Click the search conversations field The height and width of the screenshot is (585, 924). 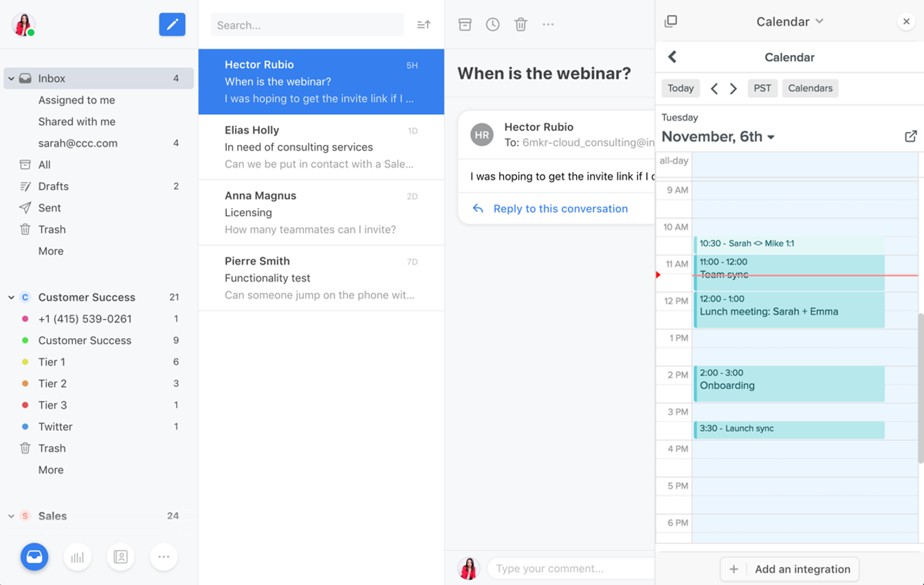[307, 24]
